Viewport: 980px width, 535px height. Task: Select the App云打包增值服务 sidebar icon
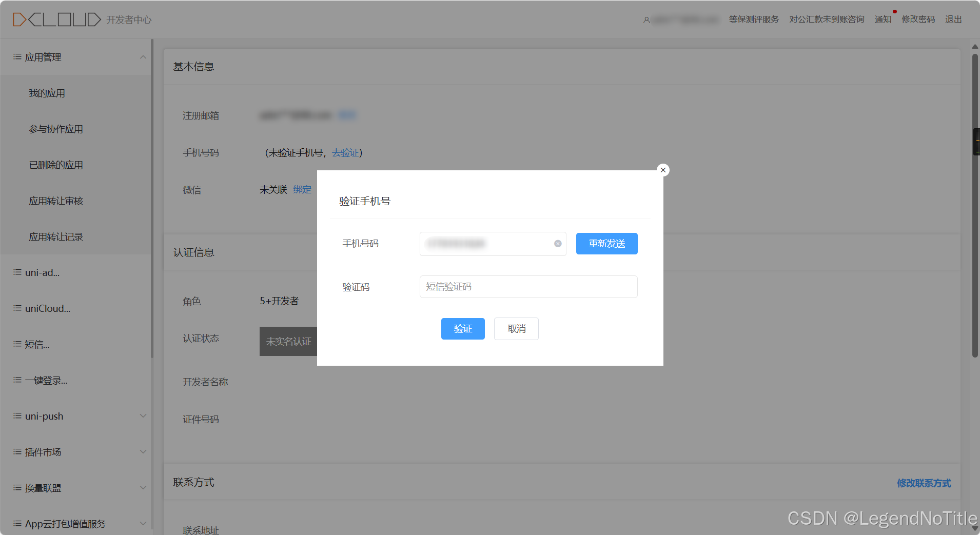[x=16, y=523]
